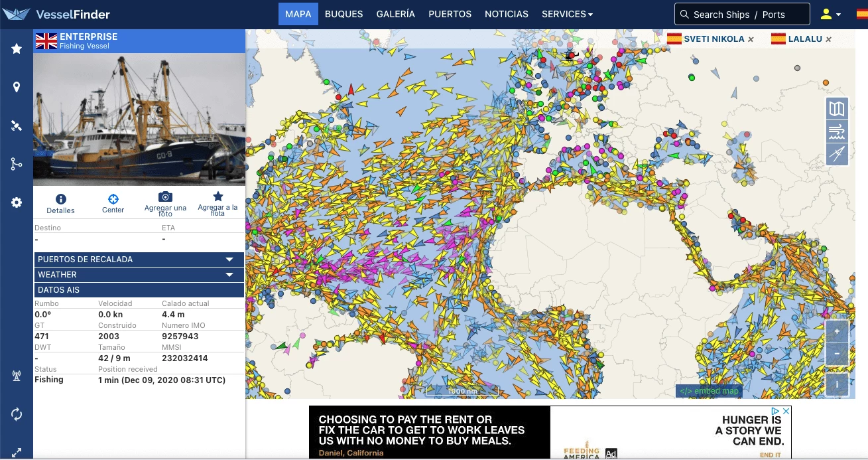Open the BUQUES menu

(x=343, y=14)
